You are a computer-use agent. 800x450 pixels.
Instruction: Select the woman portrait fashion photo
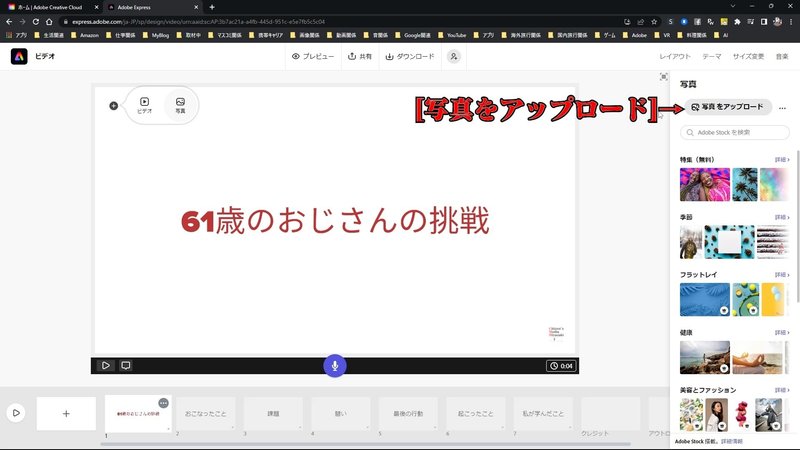[717, 415]
